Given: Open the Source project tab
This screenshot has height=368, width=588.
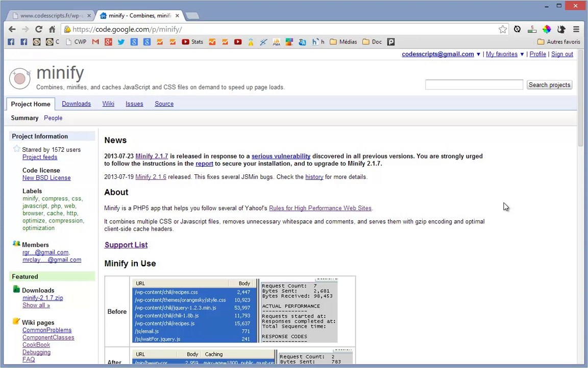Looking at the screenshot, I should pos(164,104).
